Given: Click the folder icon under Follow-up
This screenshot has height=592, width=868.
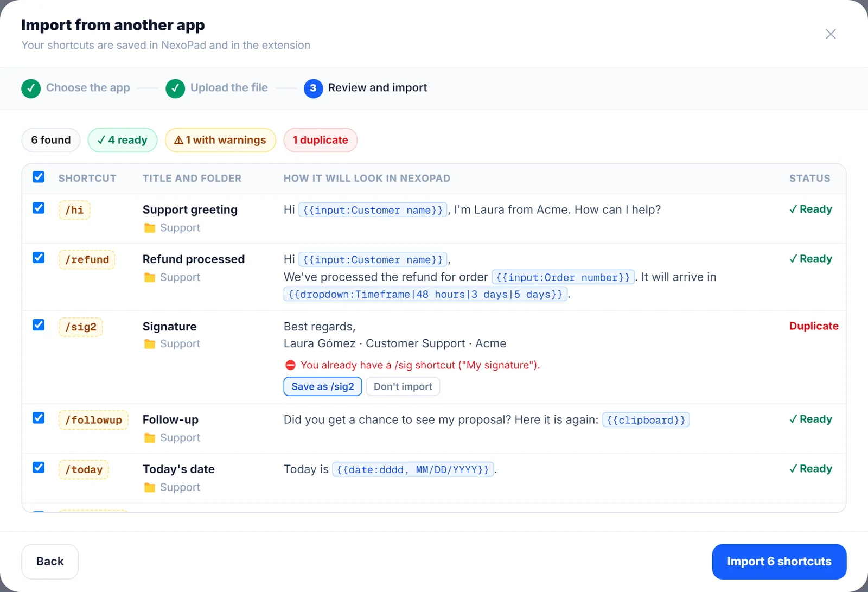Looking at the screenshot, I should pos(150,438).
